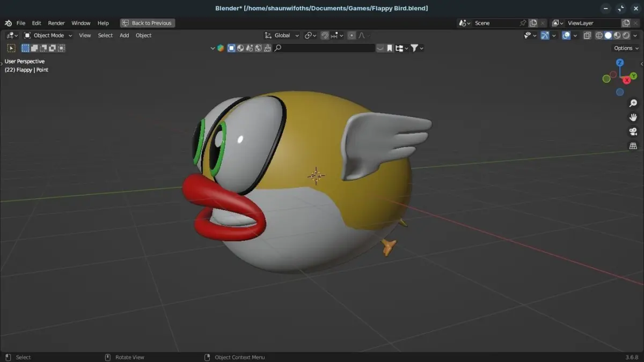
Task: Select the Tweak select tool icon
Action: [11, 48]
